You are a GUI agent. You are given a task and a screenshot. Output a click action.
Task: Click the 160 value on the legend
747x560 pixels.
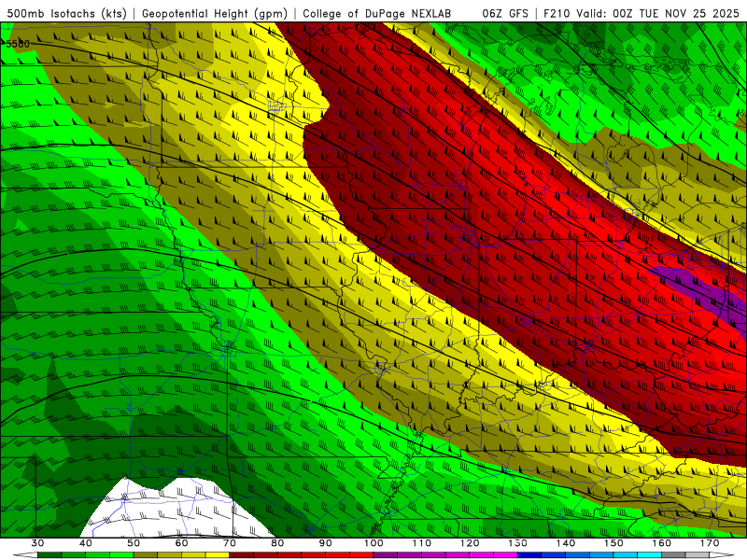(662, 543)
